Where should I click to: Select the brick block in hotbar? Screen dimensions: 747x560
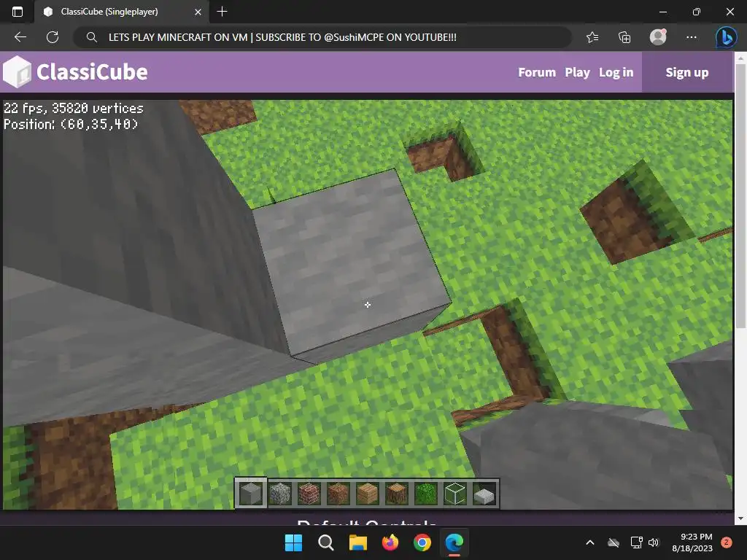click(309, 494)
